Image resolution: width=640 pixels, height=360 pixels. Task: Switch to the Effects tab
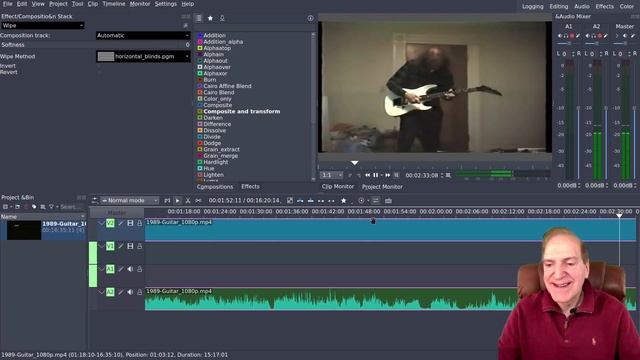(x=250, y=187)
